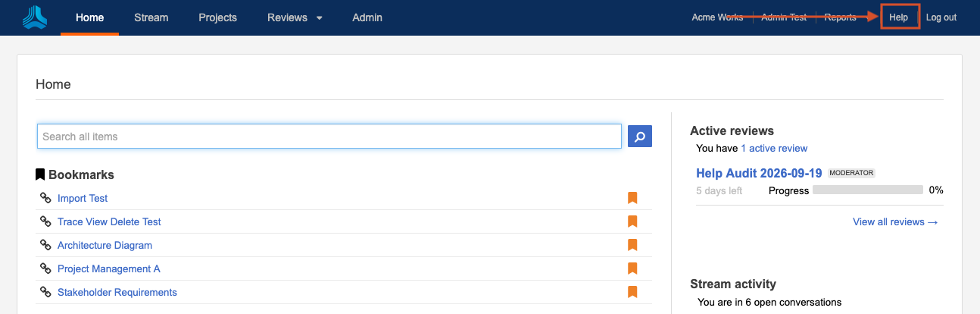Click the link icon beside Import Test
The image size is (980, 314).
click(45, 198)
